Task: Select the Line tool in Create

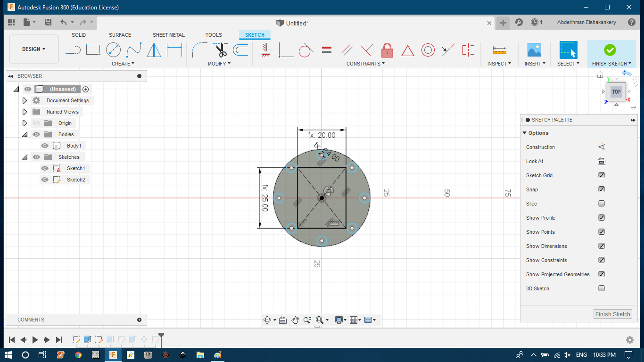Action: tap(73, 49)
